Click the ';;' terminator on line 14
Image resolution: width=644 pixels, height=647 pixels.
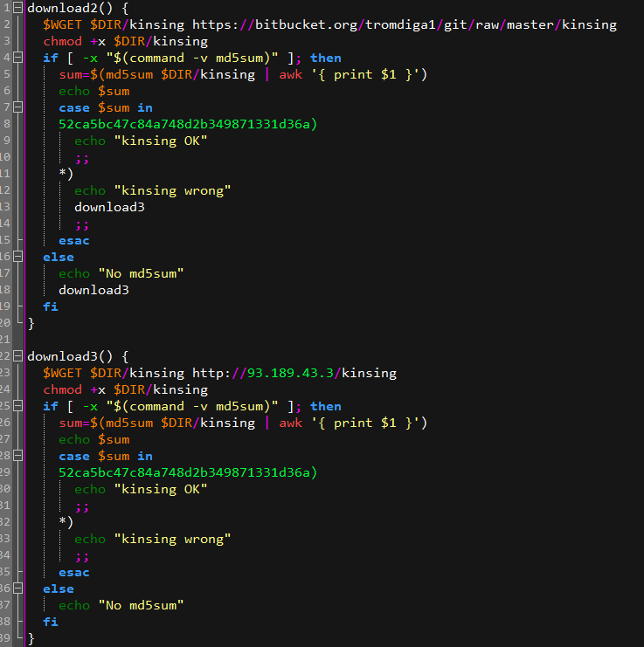(82, 225)
